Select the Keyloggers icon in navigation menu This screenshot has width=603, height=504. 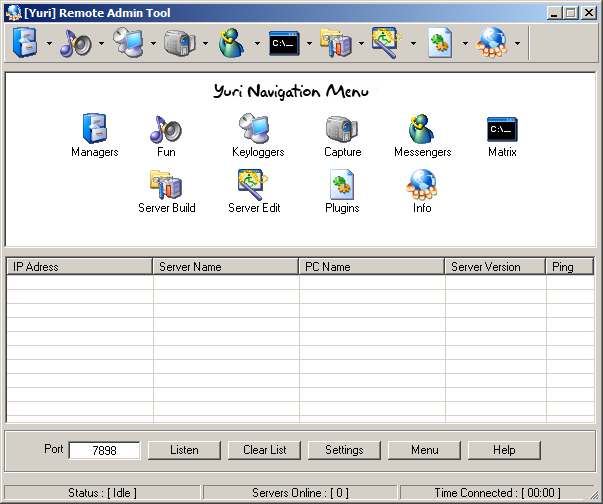tap(257, 129)
